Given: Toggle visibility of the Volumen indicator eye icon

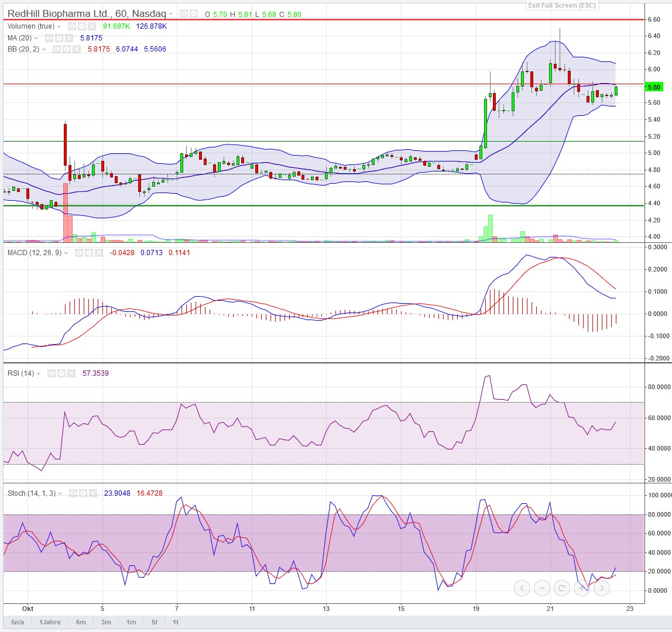Looking at the screenshot, I should (71, 26).
